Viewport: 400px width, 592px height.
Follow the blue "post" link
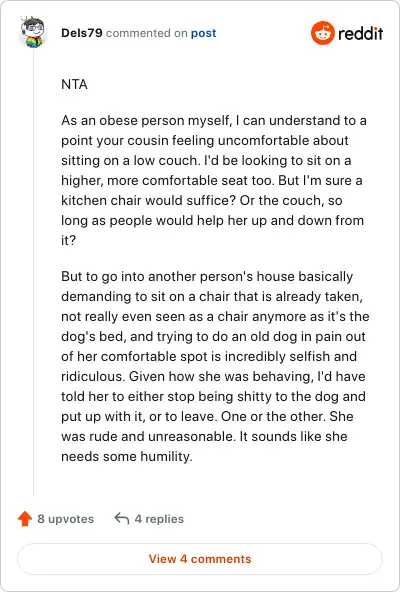point(203,33)
